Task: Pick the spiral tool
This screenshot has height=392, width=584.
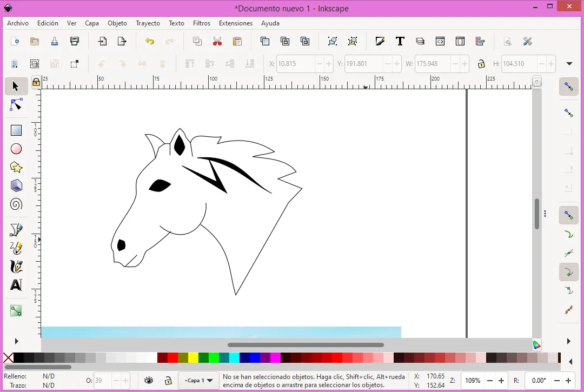Action: (16, 204)
